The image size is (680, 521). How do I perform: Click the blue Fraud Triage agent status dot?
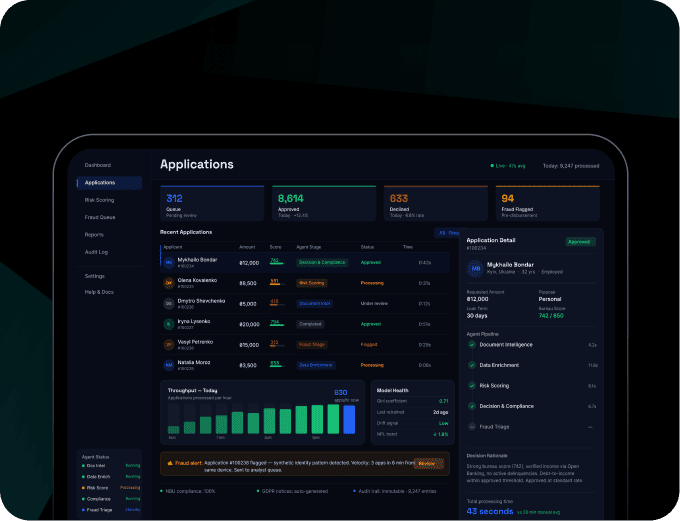(x=83, y=510)
